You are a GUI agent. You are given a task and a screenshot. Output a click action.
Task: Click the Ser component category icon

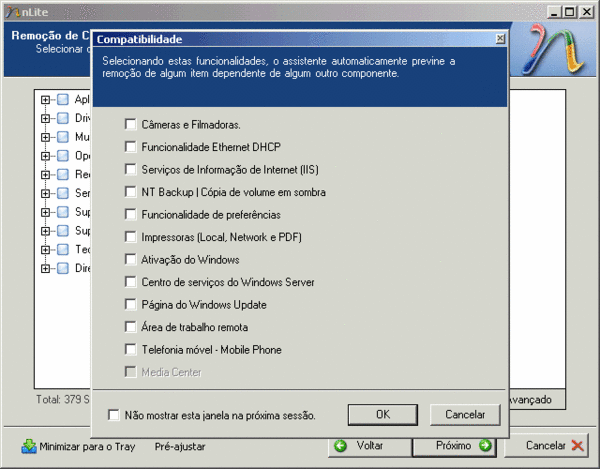63,193
